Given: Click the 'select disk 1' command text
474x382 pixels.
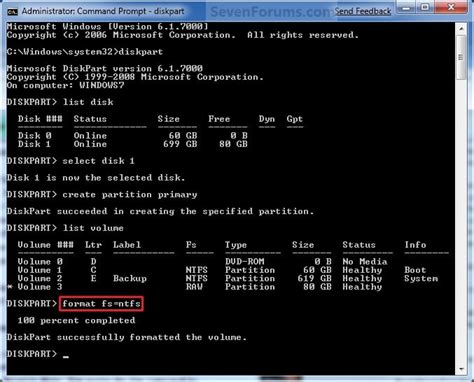Looking at the screenshot, I should point(99,161).
